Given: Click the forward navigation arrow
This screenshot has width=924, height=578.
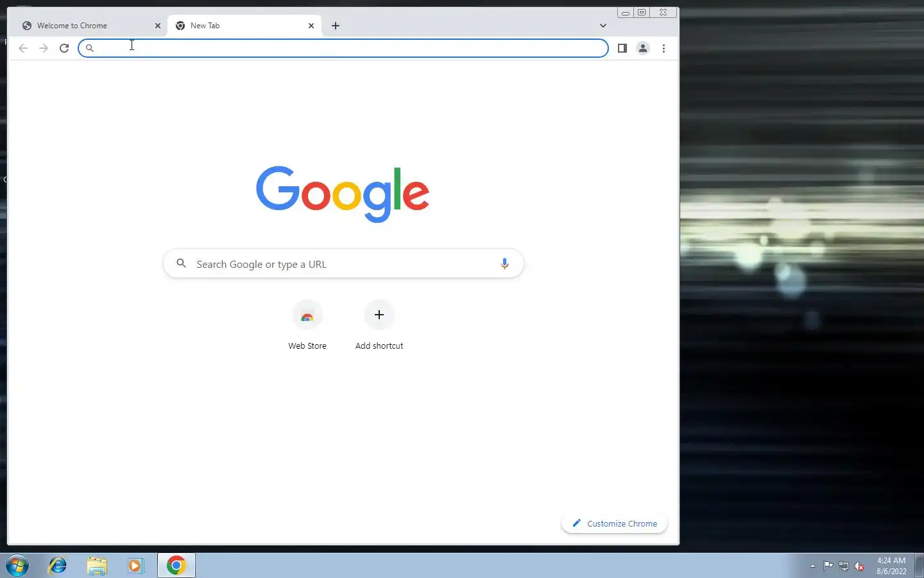Looking at the screenshot, I should point(44,48).
